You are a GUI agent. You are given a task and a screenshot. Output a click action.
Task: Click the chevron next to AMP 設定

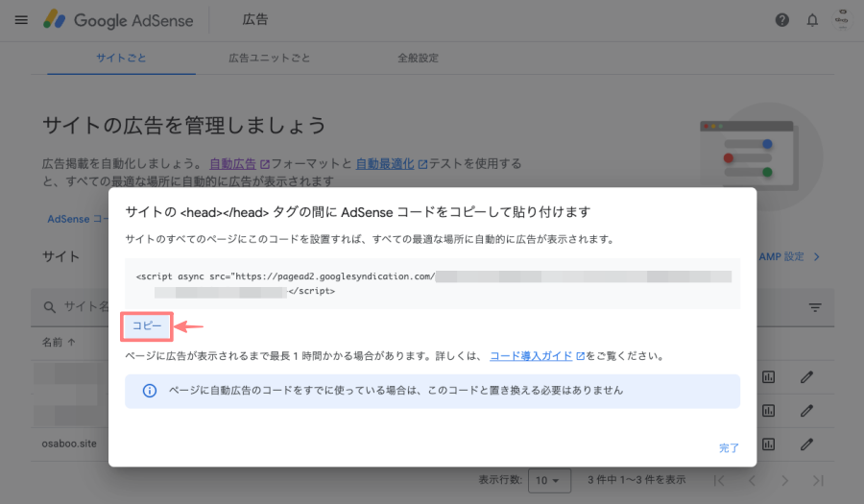[817, 256]
